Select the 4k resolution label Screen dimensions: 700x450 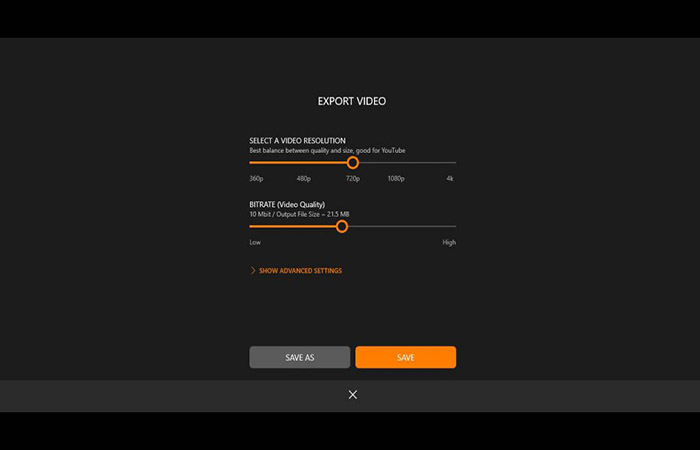click(x=450, y=179)
